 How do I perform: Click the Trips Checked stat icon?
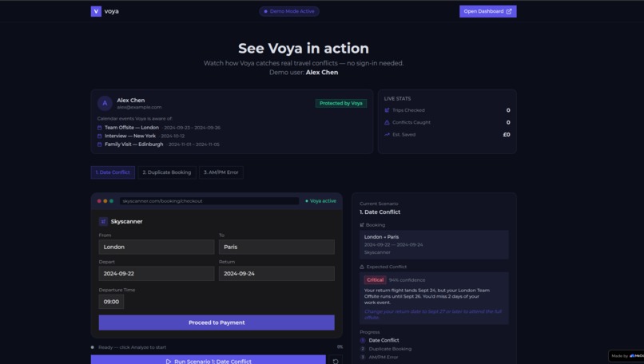click(x=387, y=110)
